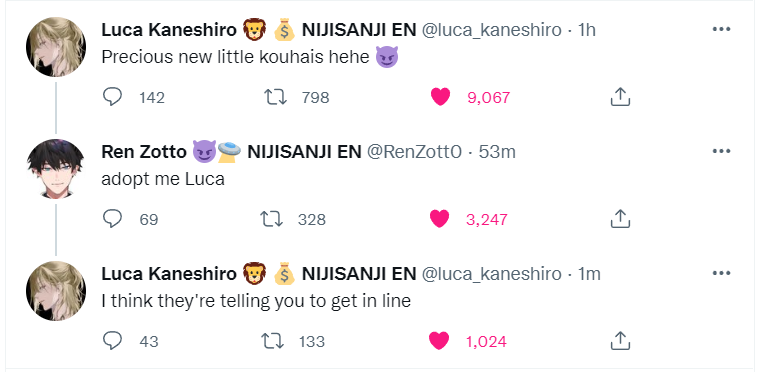Retweet the "Precious new little kouhais" tweet
The width and height of the screenshot is (761, 372).
point(275,97)
